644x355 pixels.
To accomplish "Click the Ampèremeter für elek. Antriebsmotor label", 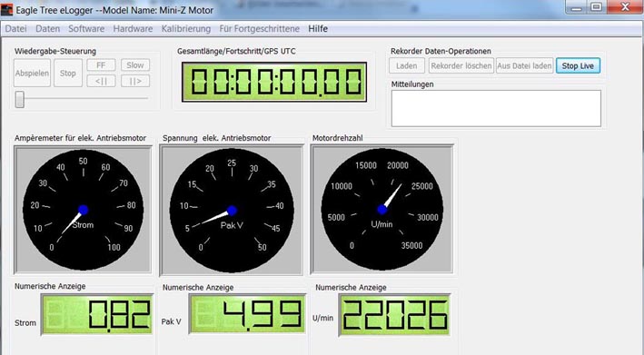I will tap(80, 138).
